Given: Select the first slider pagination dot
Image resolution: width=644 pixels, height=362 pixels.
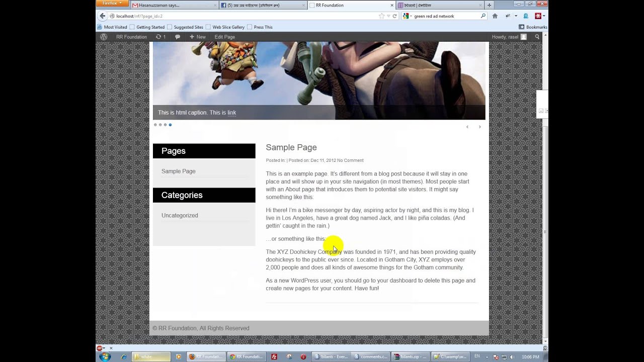Looking at the screenshot, I should pos(155,125).
